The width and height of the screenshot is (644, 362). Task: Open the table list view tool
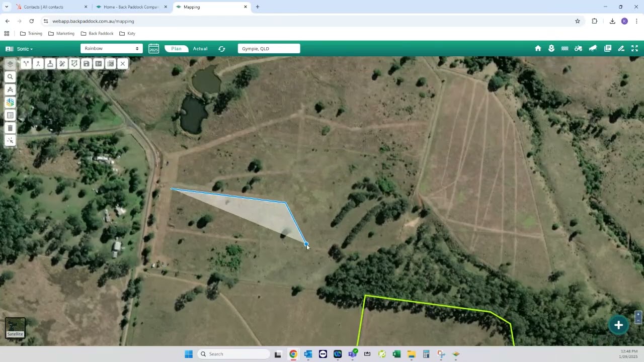pyautogui.click(x=10, y=115)
